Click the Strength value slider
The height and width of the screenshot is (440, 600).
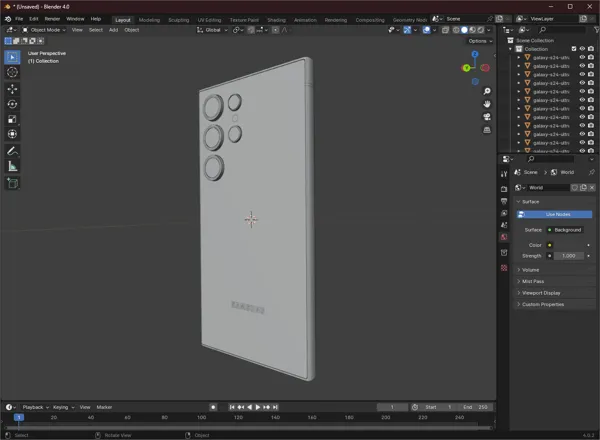pos(569,256)
